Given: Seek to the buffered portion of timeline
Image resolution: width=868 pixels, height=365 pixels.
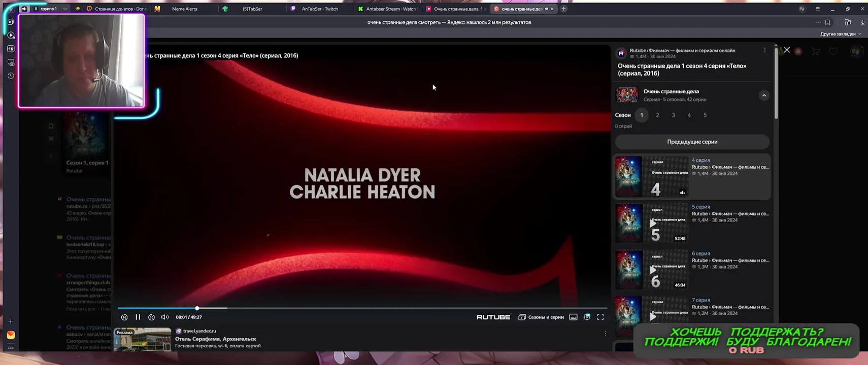Looking at the screenshot, I should (x=213, y=308).
